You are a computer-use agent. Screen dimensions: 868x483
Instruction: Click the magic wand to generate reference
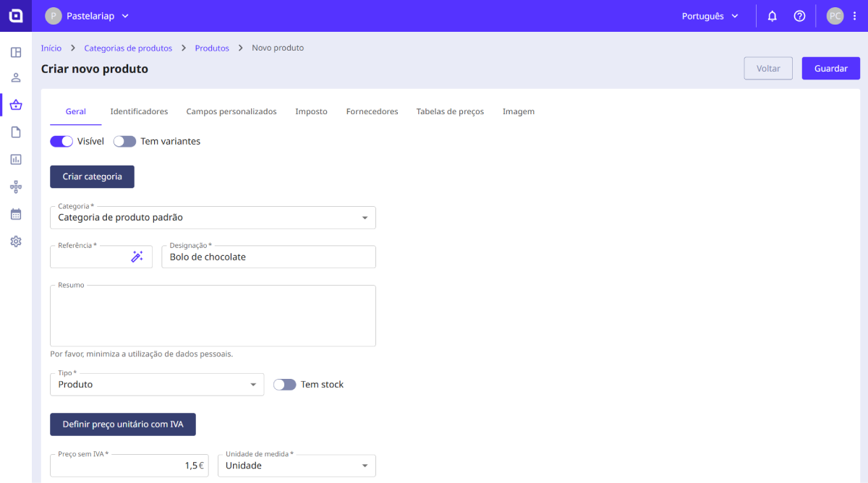(x=137, y=257)
